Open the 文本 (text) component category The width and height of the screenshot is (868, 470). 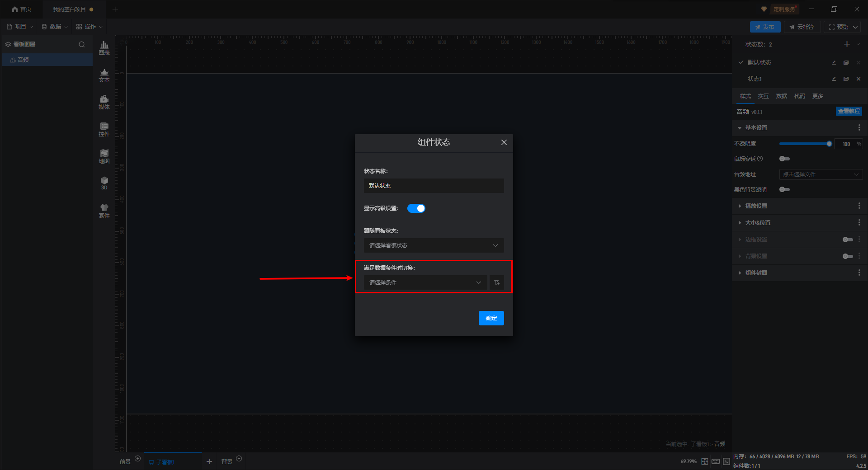click(104, 75)
